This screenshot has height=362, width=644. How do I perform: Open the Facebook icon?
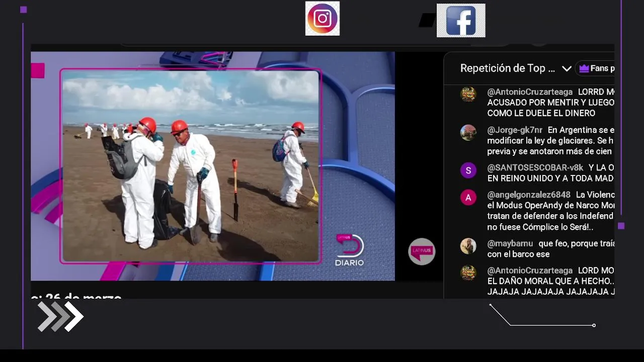tap(461, 21)
